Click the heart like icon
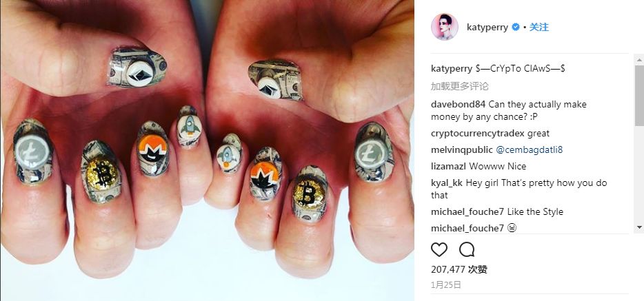This screenshot has height=301, width=644. point(439,249)
